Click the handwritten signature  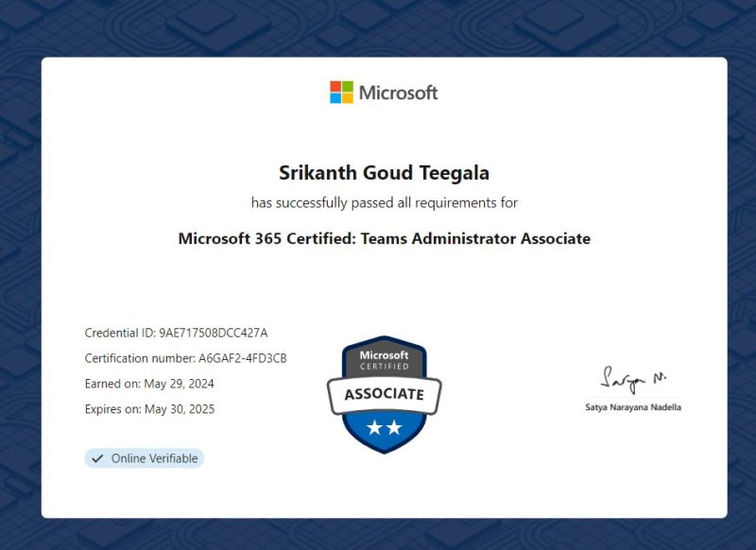633,379
